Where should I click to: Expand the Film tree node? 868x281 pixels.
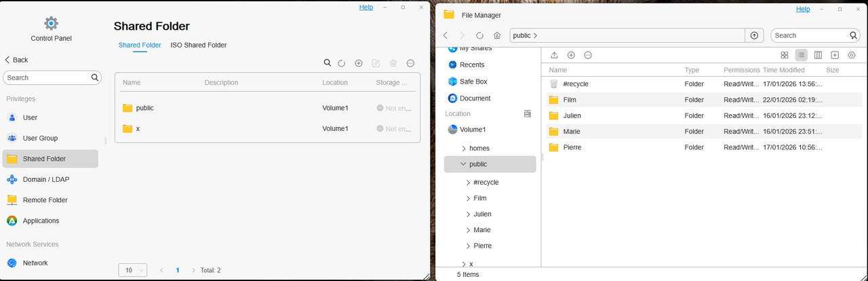[468, 198]
